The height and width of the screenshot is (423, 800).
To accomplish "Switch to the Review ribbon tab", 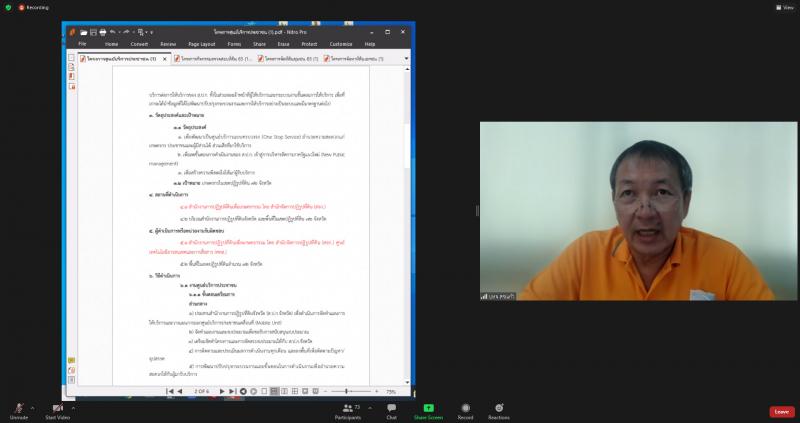I will pos(168,44).
